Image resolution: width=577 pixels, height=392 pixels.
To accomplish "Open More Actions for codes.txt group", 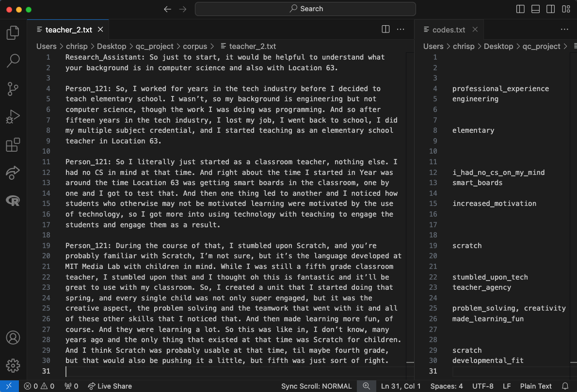I will pyautogui.click(x=564, y=30).
